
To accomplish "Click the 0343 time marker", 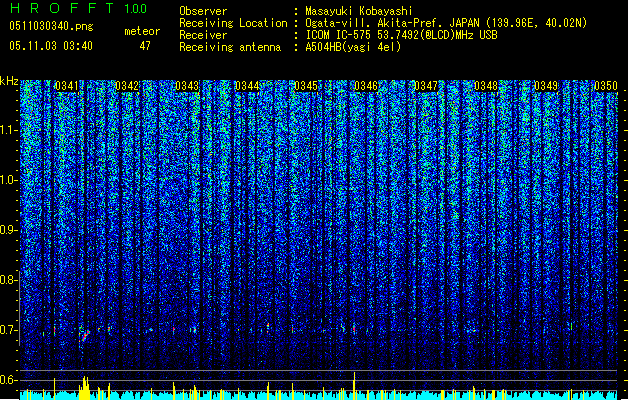I will pos(187,86).
